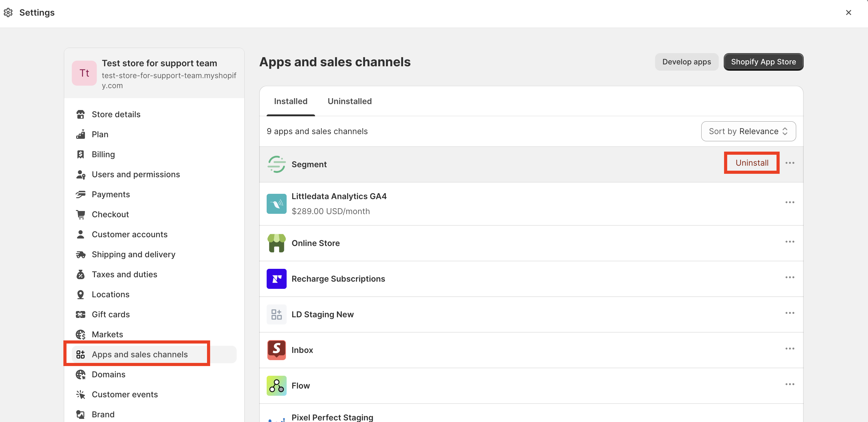Click the Users and permissions icon
Viewport: 868px width, 422px height.
pos(81,174)
